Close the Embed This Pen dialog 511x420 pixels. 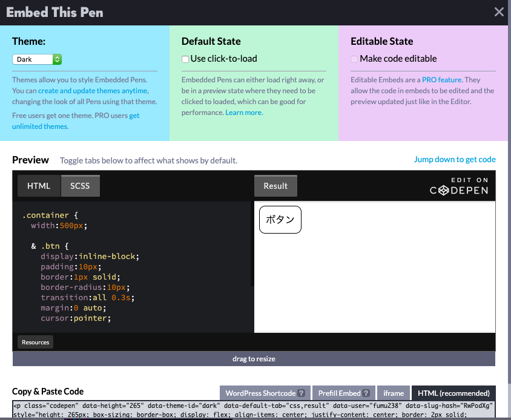[499, 11]
